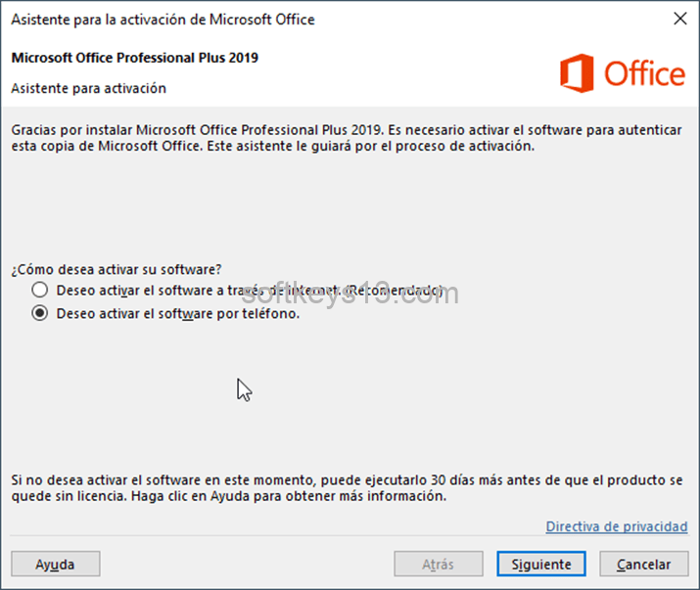The height and width of the screenshot is (590, 700).
Task: Select the Internet activation radio circle
Action: point(39,291)
